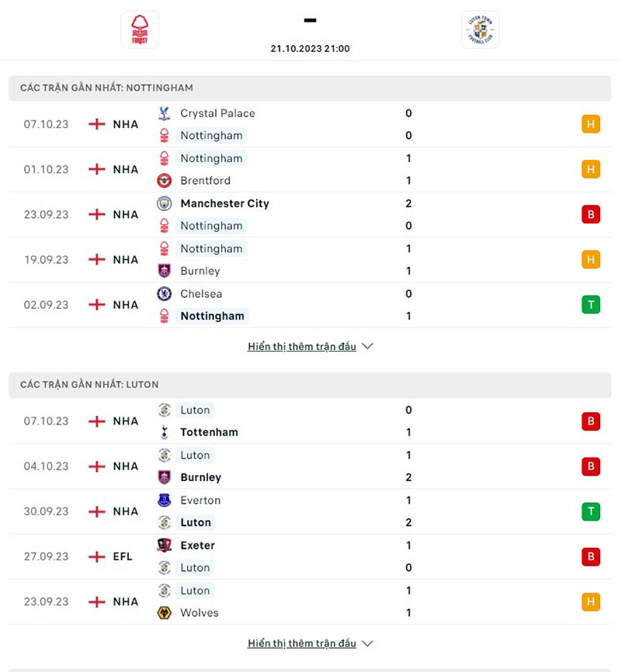Open more matches via Hiển thị thêm trận đấu arrow

pyautogui.click(x=367, y=347)
